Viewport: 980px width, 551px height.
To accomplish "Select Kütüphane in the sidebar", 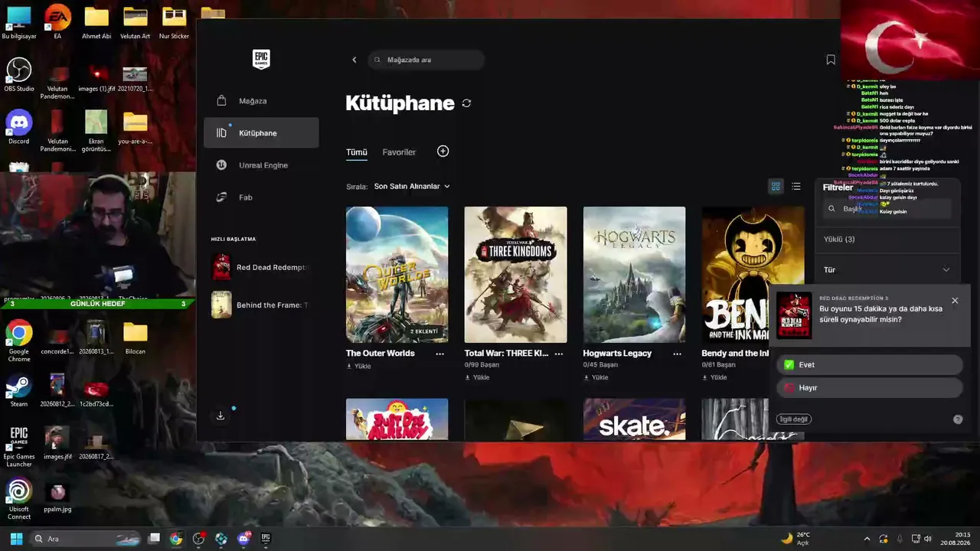I will pyautogui.click(x=261, y=133).
